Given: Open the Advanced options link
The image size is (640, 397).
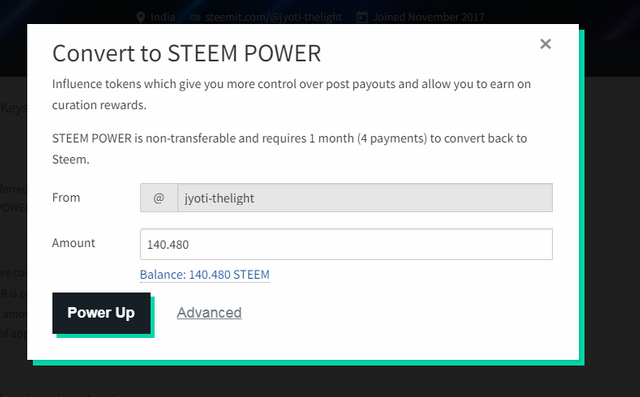Looking at the screenshot, I should [x=209, y=313].
